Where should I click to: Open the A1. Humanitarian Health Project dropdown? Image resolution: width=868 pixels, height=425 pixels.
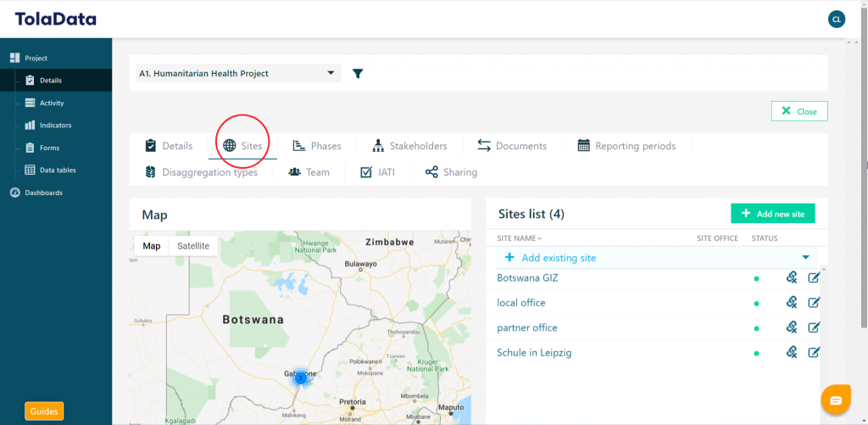238,73
